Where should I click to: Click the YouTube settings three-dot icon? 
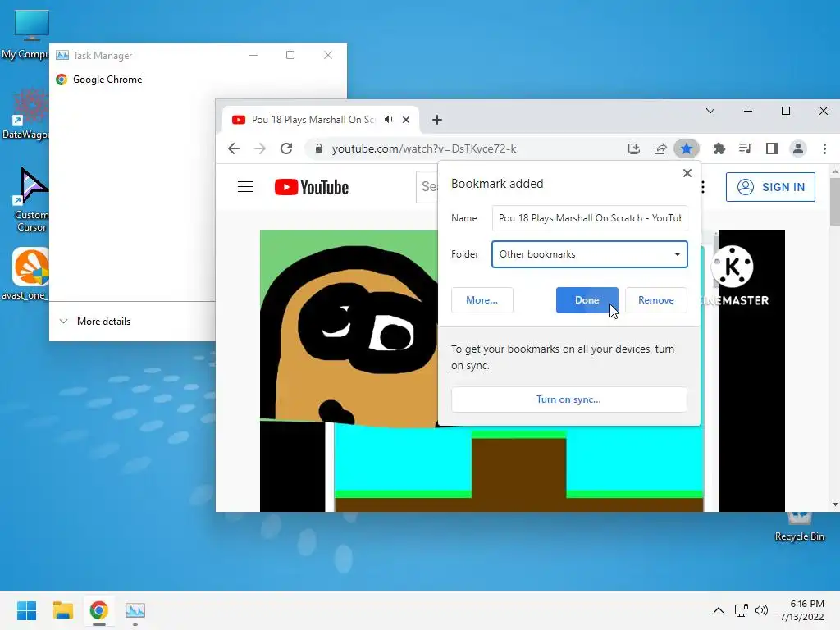703,187
